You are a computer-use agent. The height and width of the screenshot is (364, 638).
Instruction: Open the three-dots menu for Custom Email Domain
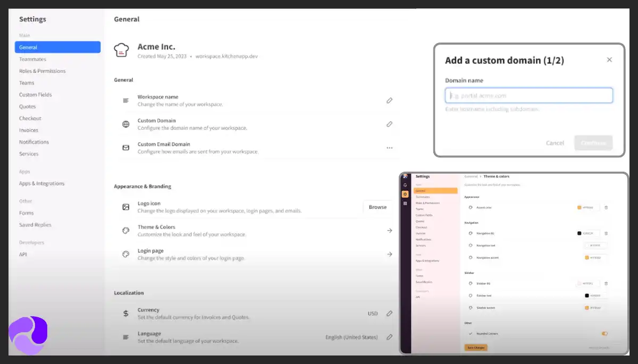pos(389,148)
